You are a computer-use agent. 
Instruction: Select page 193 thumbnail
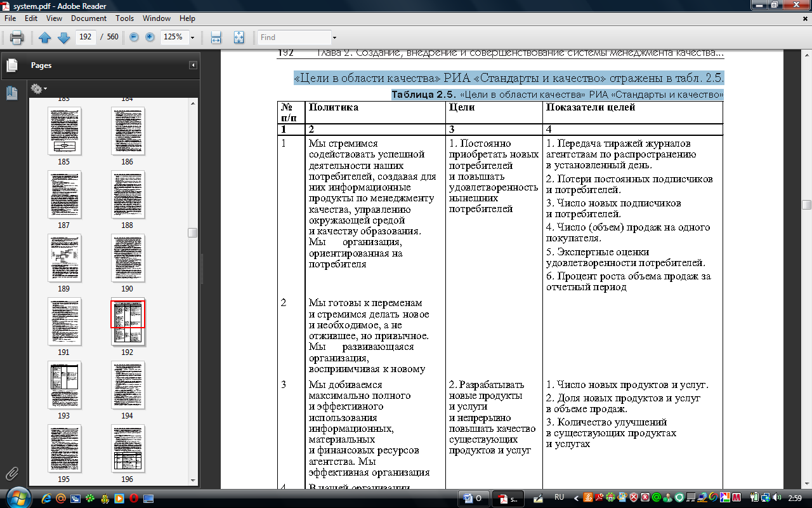click(64, 384)
